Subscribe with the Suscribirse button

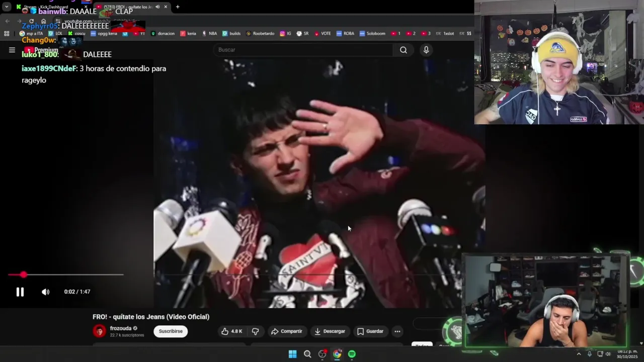[171, 331]
